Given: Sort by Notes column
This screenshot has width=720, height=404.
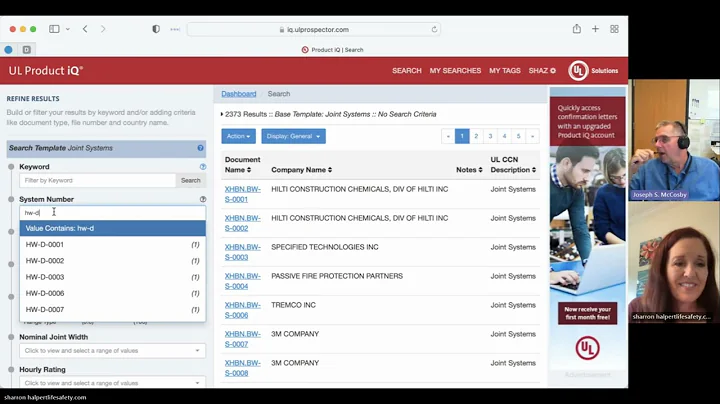Looking at the screenshot, I should pos(469,170).
